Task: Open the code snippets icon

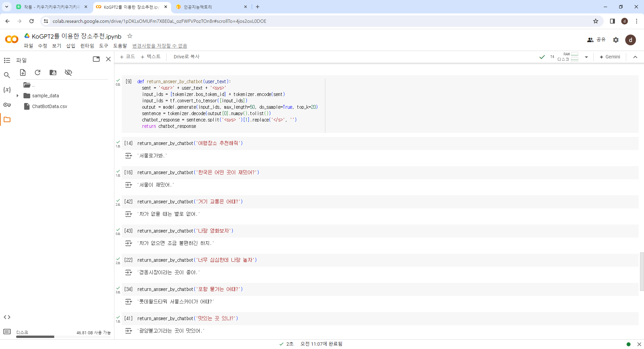Action: click(7, 317)
